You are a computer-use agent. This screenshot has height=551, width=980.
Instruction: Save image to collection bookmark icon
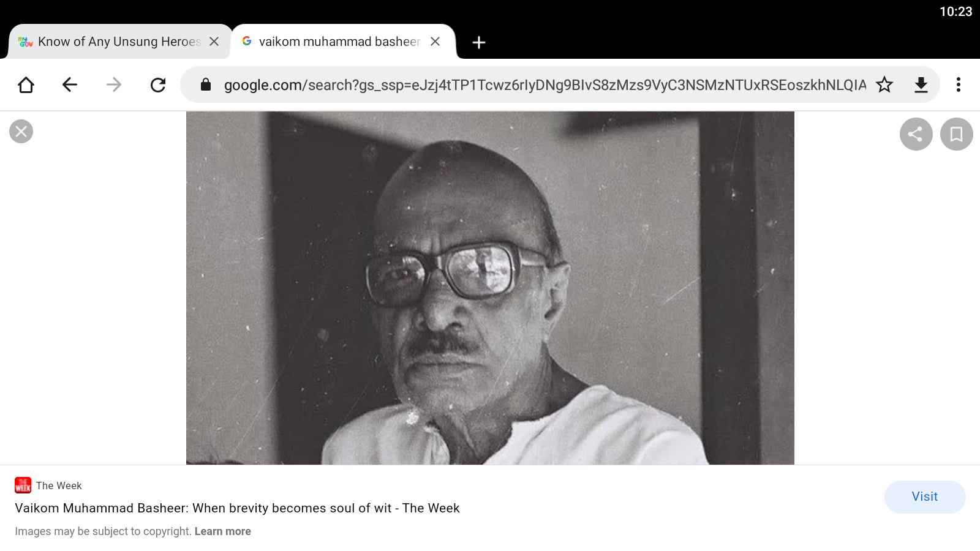tap(957, 133)
